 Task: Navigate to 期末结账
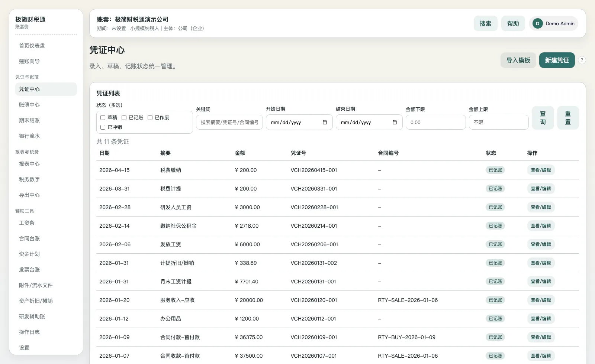[29, 120]
